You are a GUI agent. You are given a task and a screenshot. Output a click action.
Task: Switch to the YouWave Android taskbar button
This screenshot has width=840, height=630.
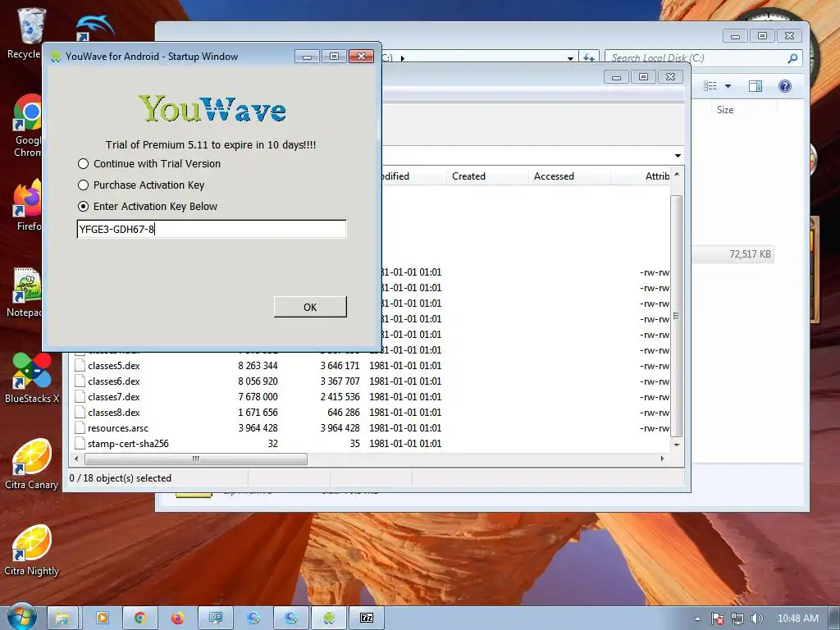(x=329, y=619)
